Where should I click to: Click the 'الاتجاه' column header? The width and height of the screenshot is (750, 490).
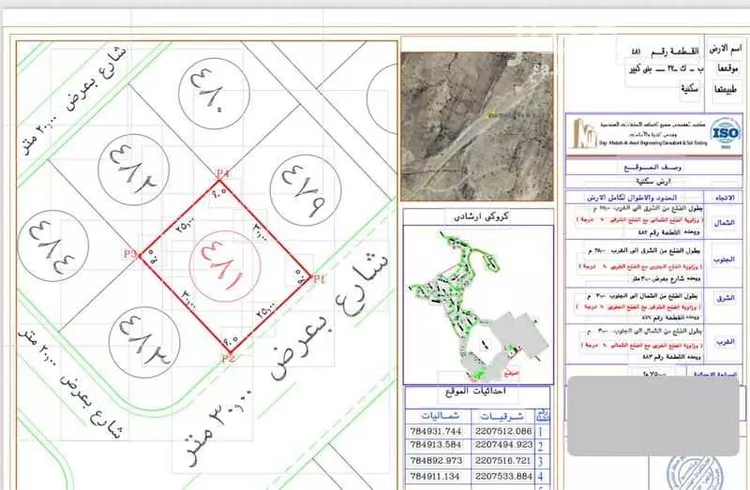click(x=725, y=198)
